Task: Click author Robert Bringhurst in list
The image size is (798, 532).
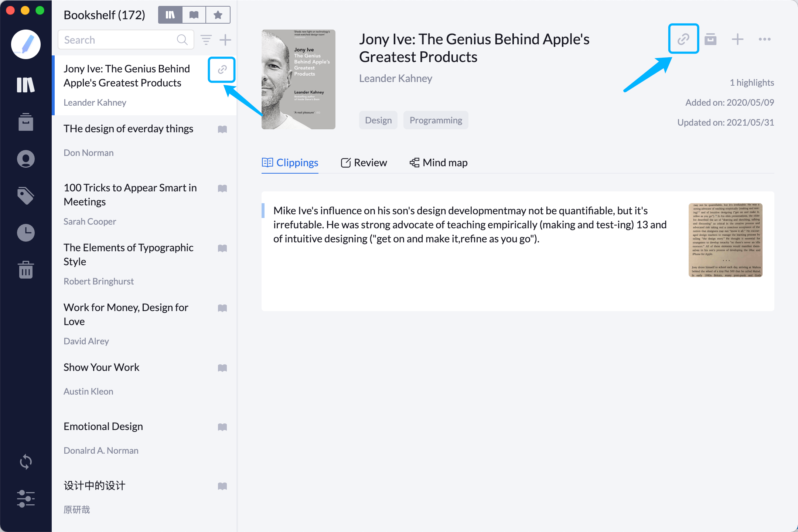Action: click(99, 281)
